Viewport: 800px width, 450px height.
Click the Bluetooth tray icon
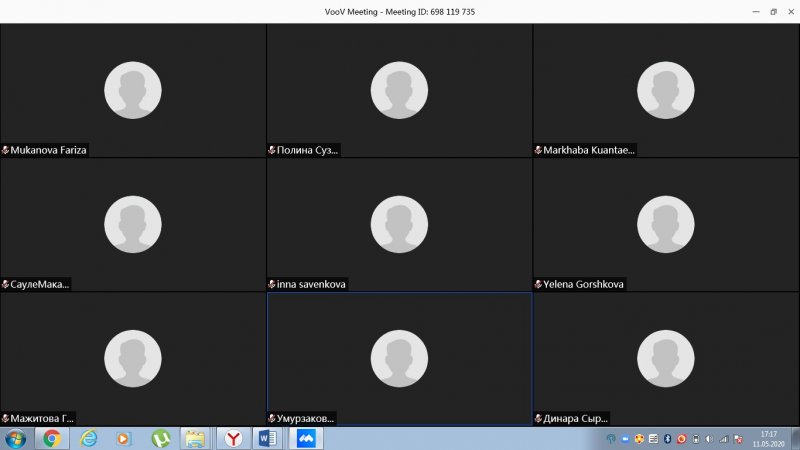pos(667,439)
